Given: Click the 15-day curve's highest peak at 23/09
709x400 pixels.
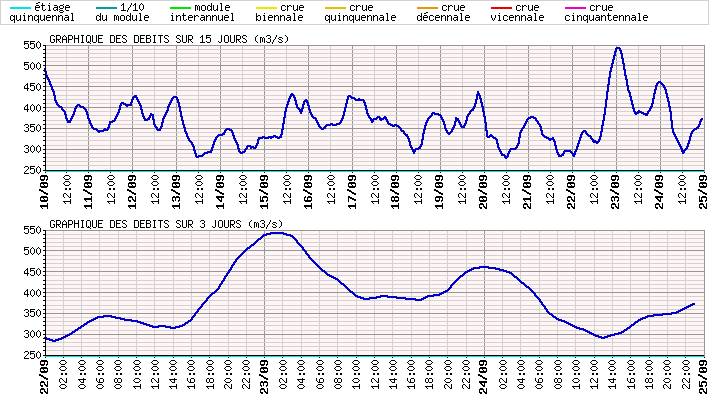Looking at the screenshot, I should point(618,48).
